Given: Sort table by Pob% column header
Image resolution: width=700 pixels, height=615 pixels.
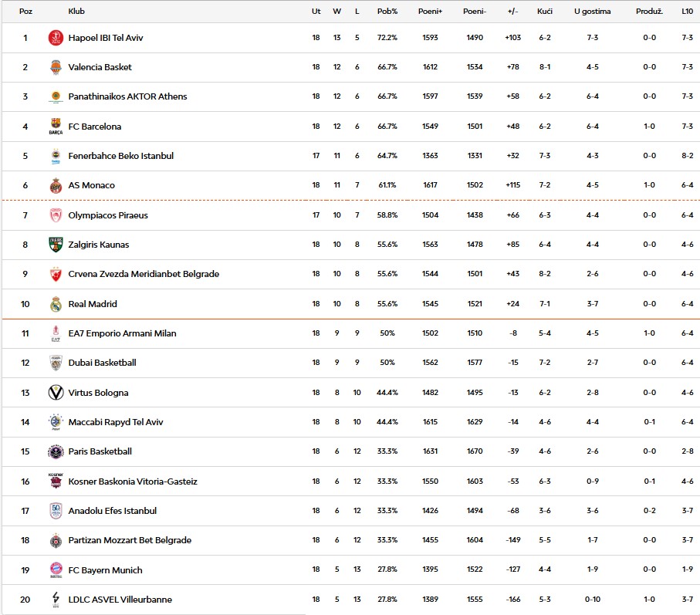Looking at the screenshot, I should click(x=387, y=12).
